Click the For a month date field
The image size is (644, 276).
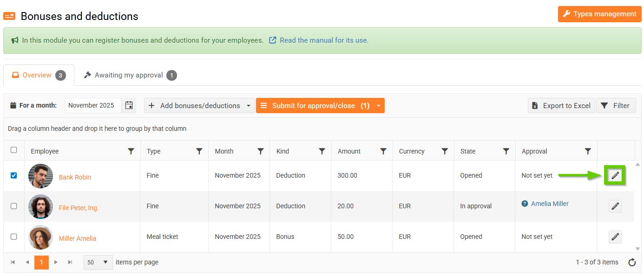point(93,105)
